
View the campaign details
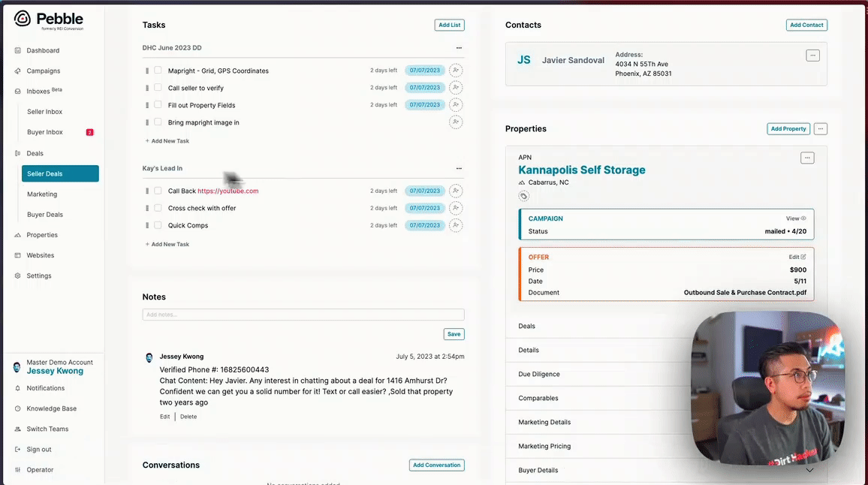coord(796,218)
